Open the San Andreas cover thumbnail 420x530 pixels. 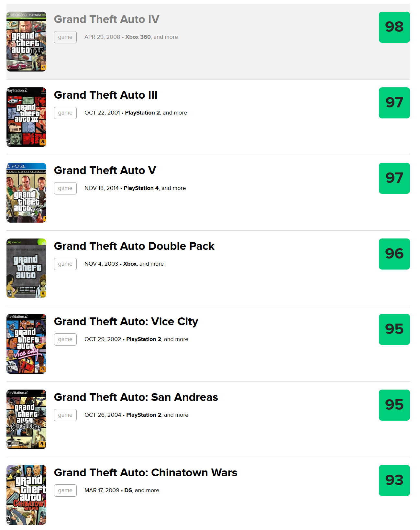click(26, 419)
